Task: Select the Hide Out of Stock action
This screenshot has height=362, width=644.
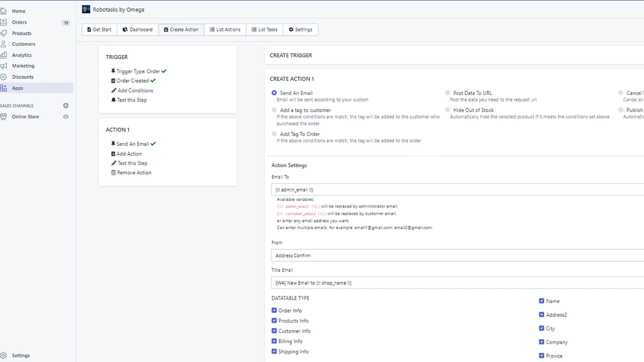Action: tap(448, 110)
